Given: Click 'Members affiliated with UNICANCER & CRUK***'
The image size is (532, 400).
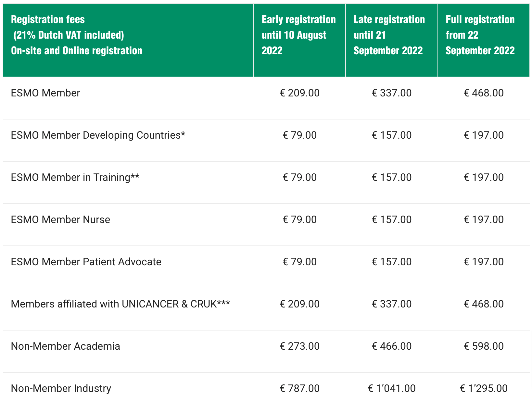Looking at the screenshot, I should coord(120,304).
